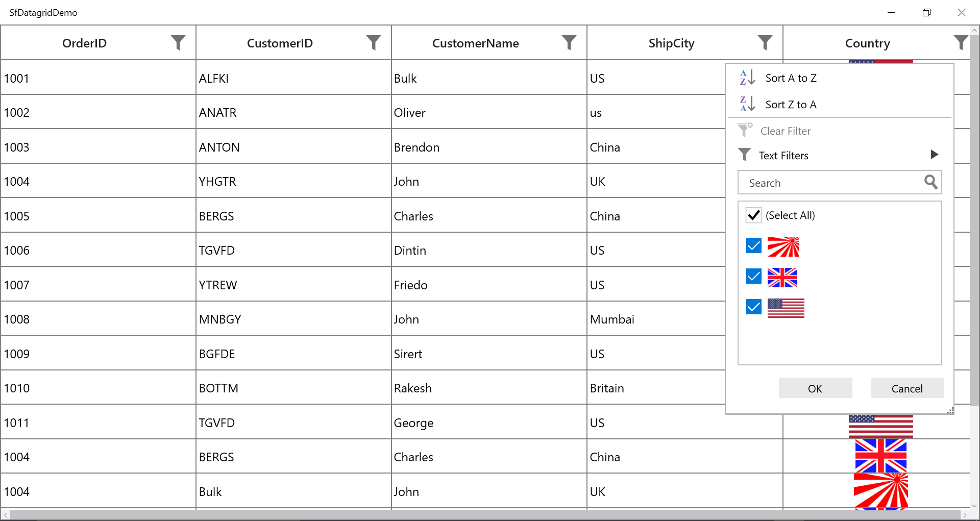
Task: Click the filter popup resize grip
Action: [950, 410]
